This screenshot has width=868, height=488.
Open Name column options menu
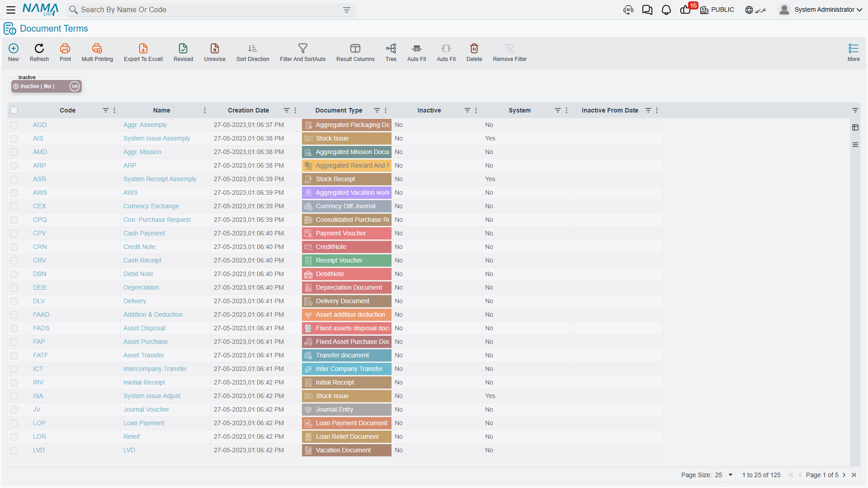click(x=205, y=110)
